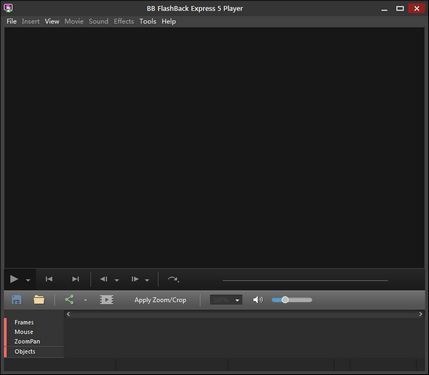This screenshot has width=429, height=375.
Task: Click Apply Zoom/Crop
Action: tap(160, 300)
